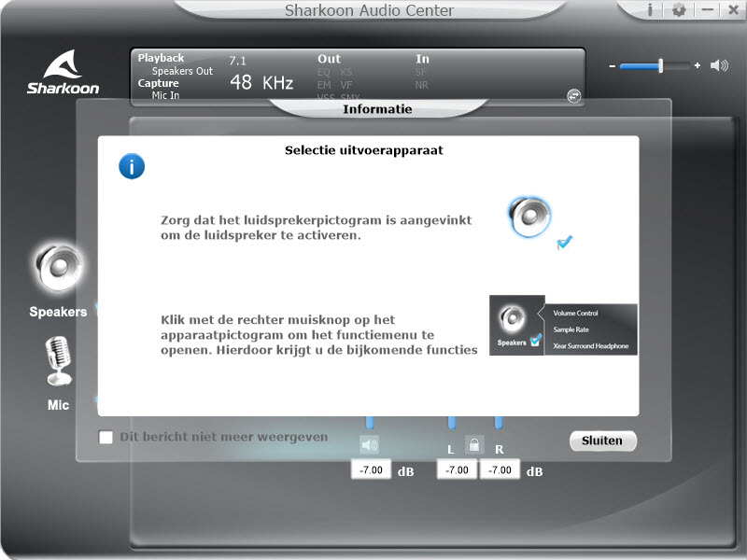The image size is (747, 560).
Task: Close the Sharkoon Audio Center window
Action: click(x=734, y=9)
